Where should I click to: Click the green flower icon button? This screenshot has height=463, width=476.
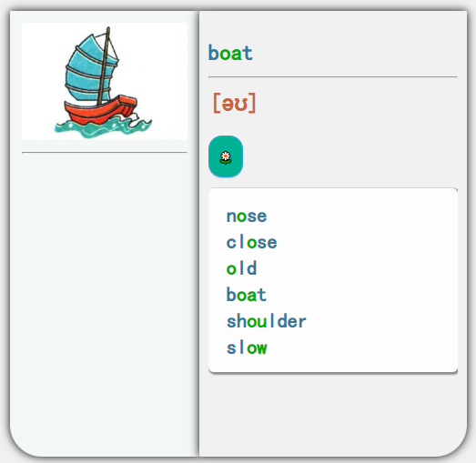(226, 156)
